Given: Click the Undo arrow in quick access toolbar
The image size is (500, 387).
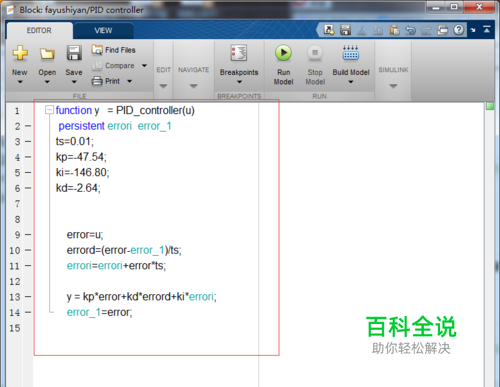Looking at the screenshot, I should click(410, 30).
